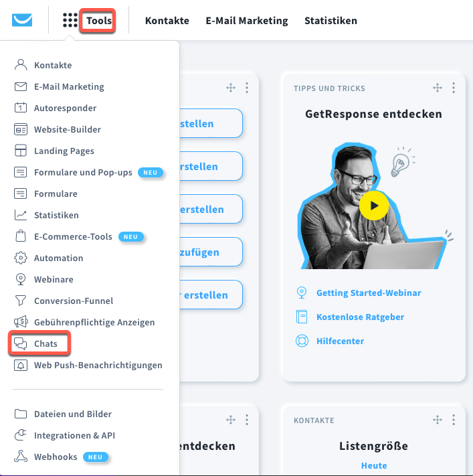The height and width of the screenshot is (476, 473).
Task: Open the Tools grid menu icon
Action: 70,20
